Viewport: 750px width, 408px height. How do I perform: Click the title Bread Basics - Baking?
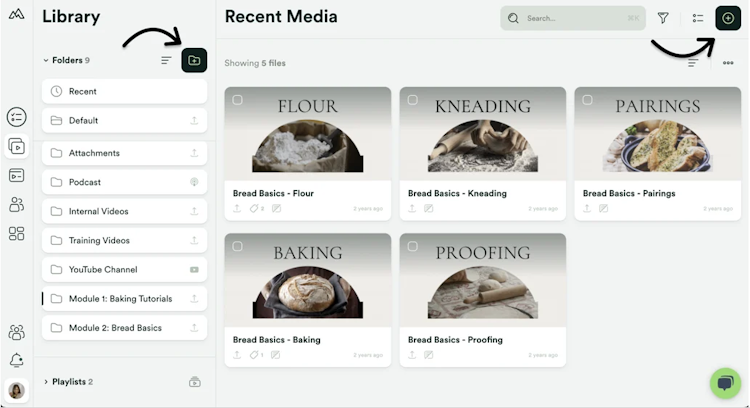(x=276, y=340)
